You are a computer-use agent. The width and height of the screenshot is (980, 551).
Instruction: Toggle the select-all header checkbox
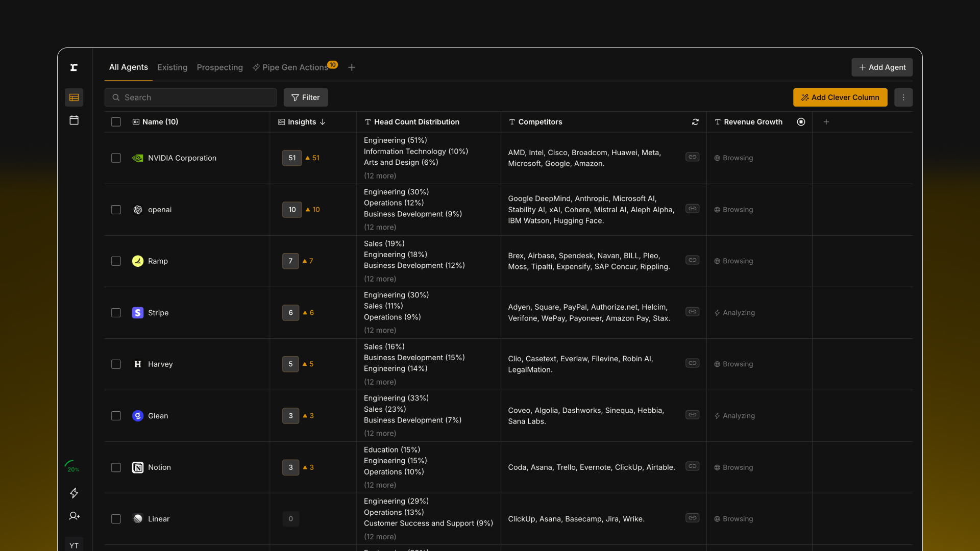116,122
